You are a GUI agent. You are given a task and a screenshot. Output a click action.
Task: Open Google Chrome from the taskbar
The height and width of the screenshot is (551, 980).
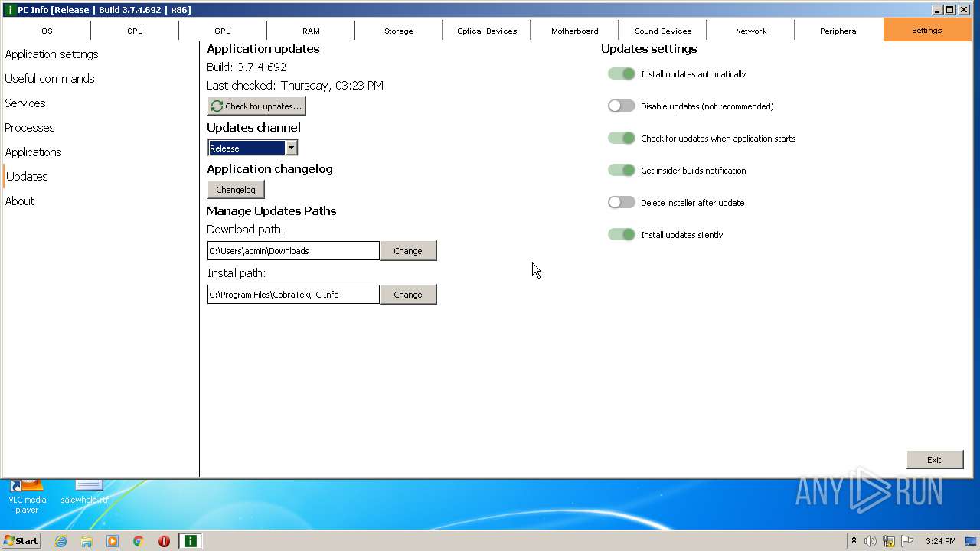(x=139, y=541)
